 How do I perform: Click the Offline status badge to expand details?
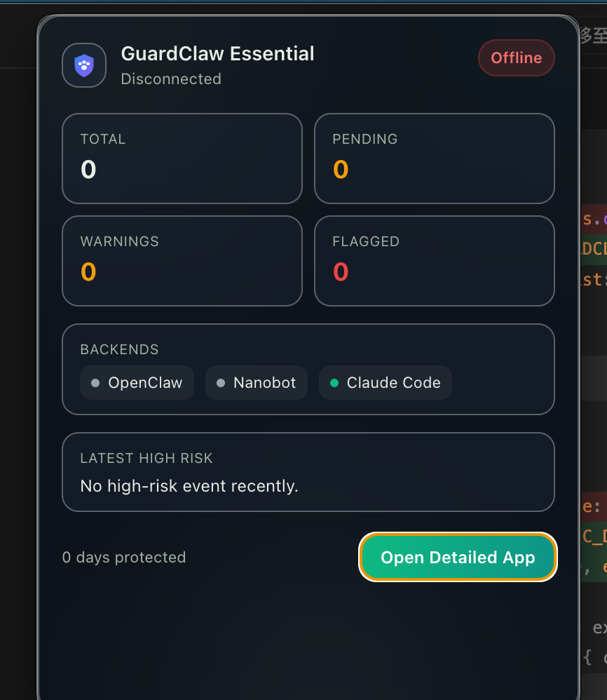point(516,58)
